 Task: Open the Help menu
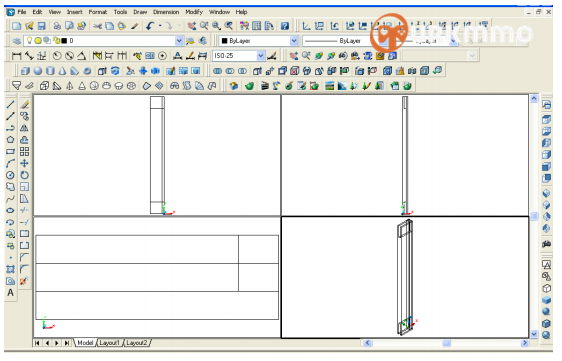click(x=242, y=12)
